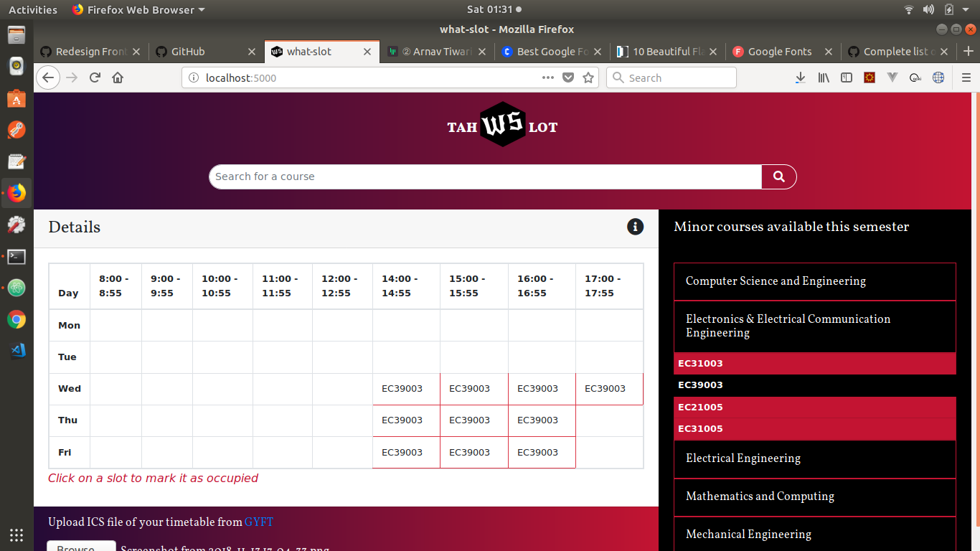Open the Firefox Web Browser app menu

point(138,10)
